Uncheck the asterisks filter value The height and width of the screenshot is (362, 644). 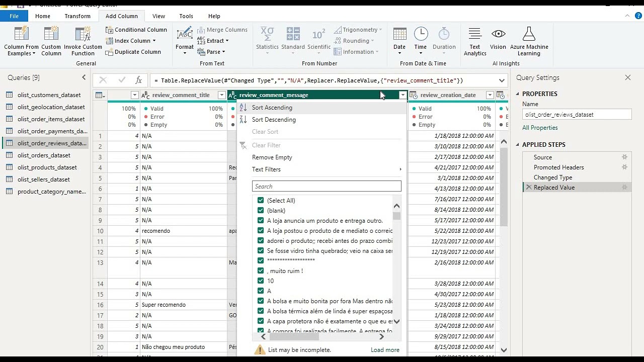(261, 260)
